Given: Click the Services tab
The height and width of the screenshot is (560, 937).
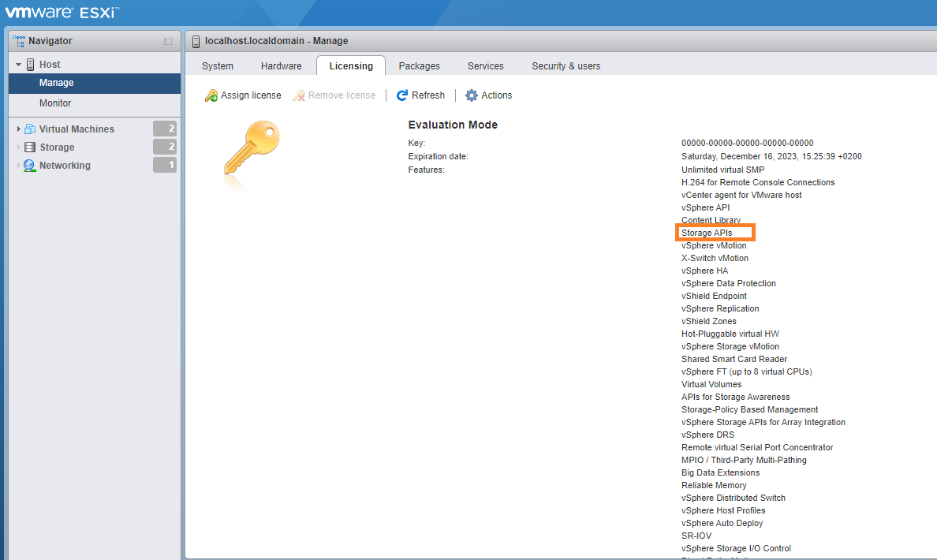Looking at the screenshot, I should pos(485,66).
